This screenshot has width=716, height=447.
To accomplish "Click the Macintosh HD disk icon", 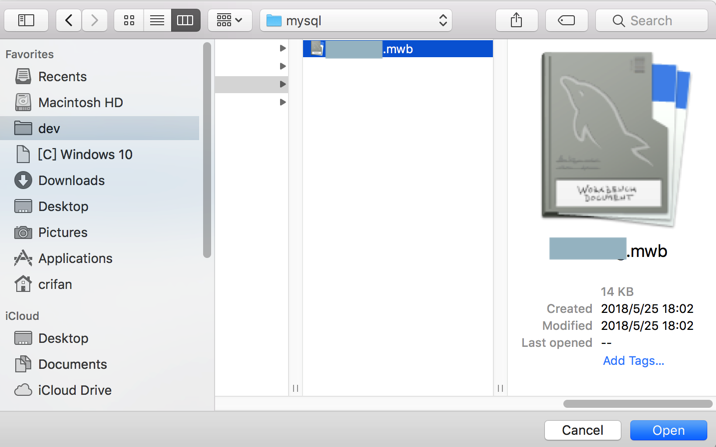I will [23, 102].
